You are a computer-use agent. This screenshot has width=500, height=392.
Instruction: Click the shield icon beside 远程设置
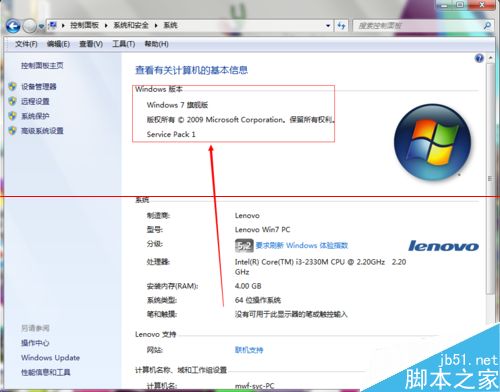[12, 101]
